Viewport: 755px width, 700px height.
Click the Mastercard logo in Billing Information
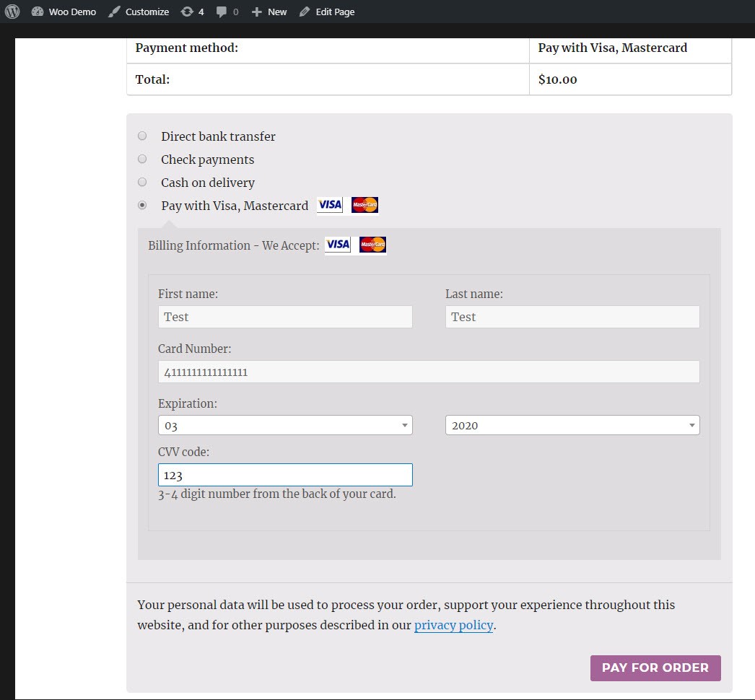[x=372, y=245]
